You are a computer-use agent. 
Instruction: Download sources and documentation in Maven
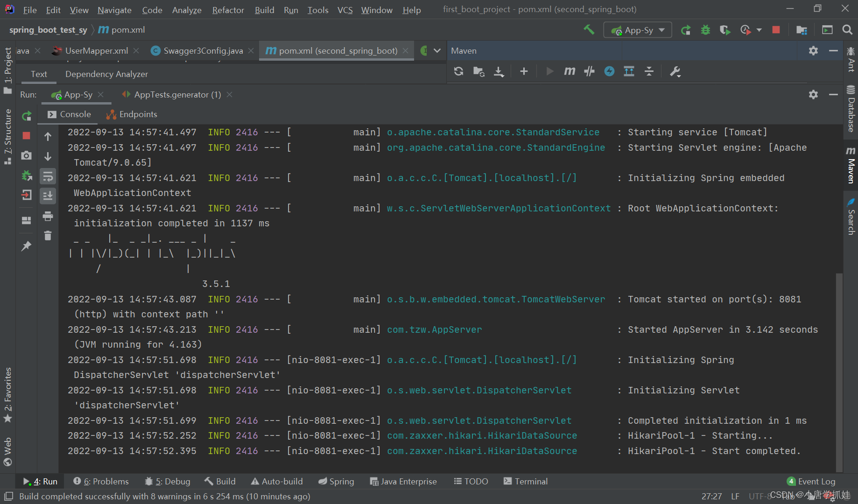(x=499, y=71)
